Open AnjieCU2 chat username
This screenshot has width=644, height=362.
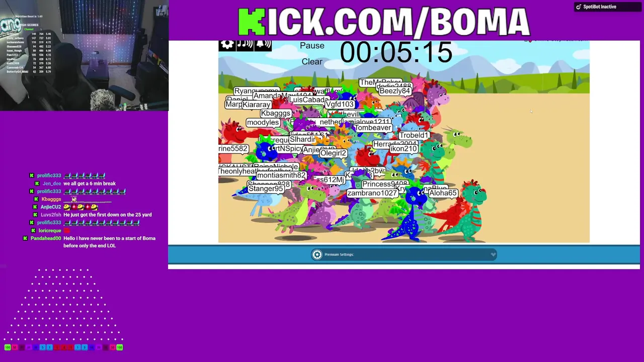click(x=51, y=207)
